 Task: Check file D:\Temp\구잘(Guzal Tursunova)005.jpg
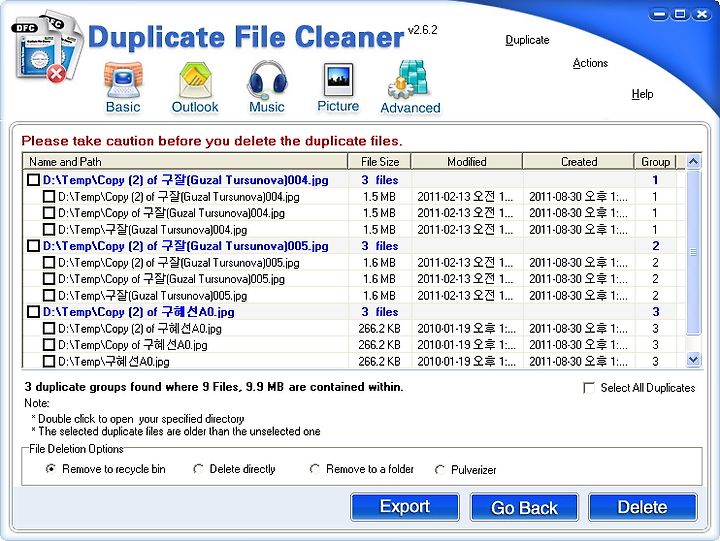tap(49, 295)
